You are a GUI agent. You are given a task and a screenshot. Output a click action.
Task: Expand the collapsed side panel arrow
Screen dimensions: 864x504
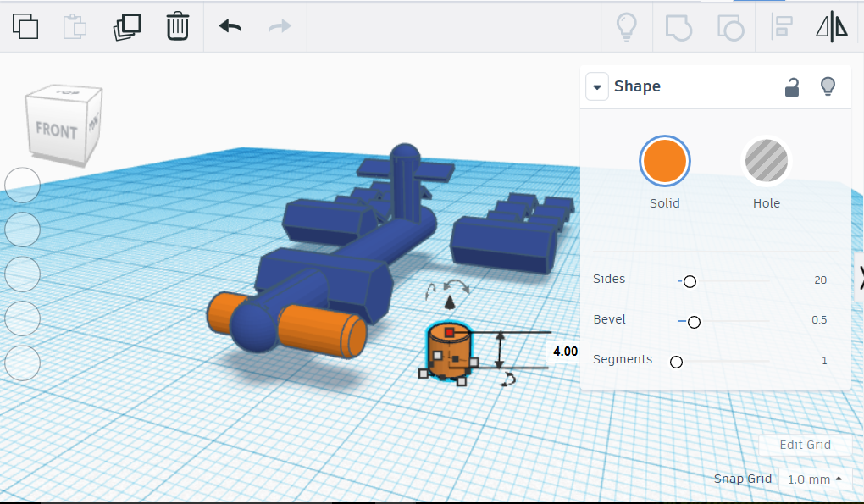click(x=860, y=277)
